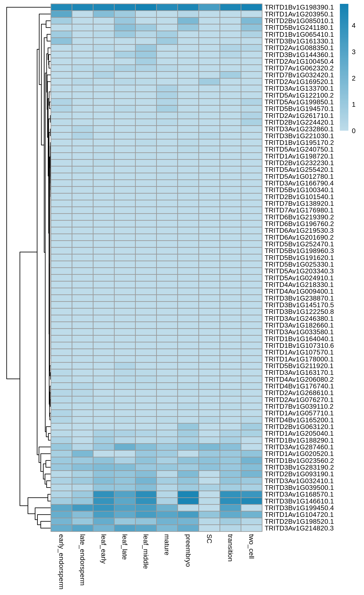Image resolution: width=364 pixels, height=595 pixels.
Task: Select gene label TRITD2Av1G100450.4
Action: tap(299, 61)
